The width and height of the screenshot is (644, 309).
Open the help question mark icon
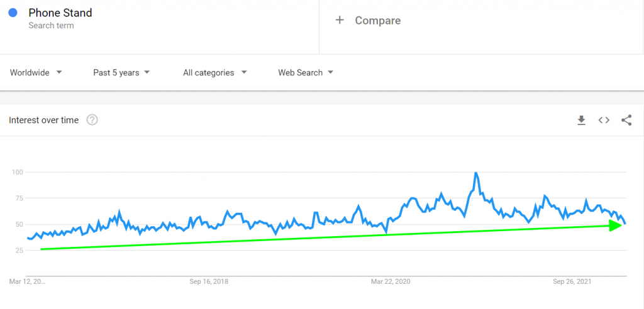(92, 120)
